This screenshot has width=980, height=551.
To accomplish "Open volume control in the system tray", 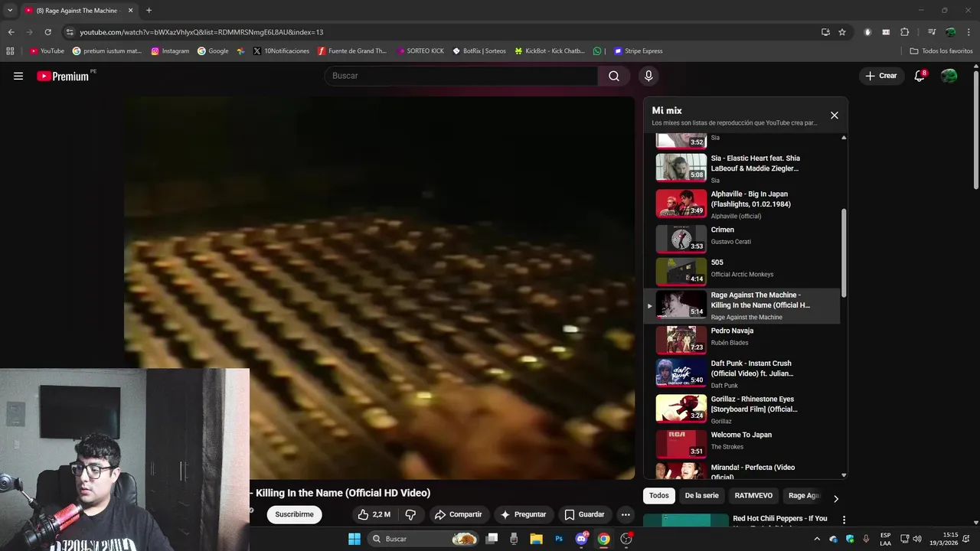I will click(917, 539).
